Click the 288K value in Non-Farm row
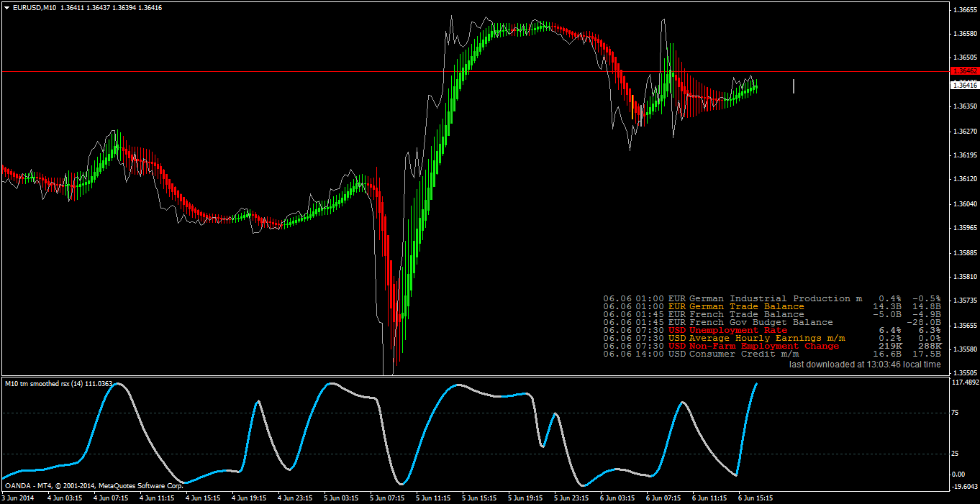980x504 pixels. tap(929, 346)
